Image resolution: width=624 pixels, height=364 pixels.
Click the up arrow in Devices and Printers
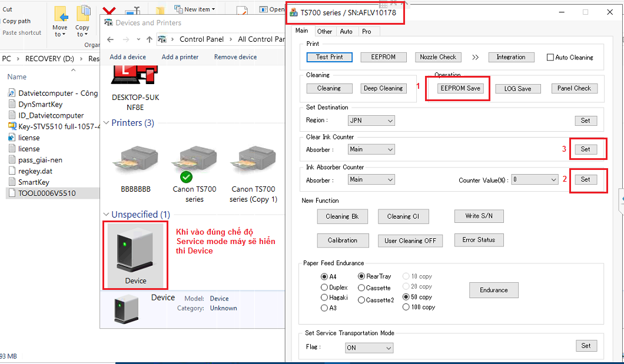[x=150, y=39]
